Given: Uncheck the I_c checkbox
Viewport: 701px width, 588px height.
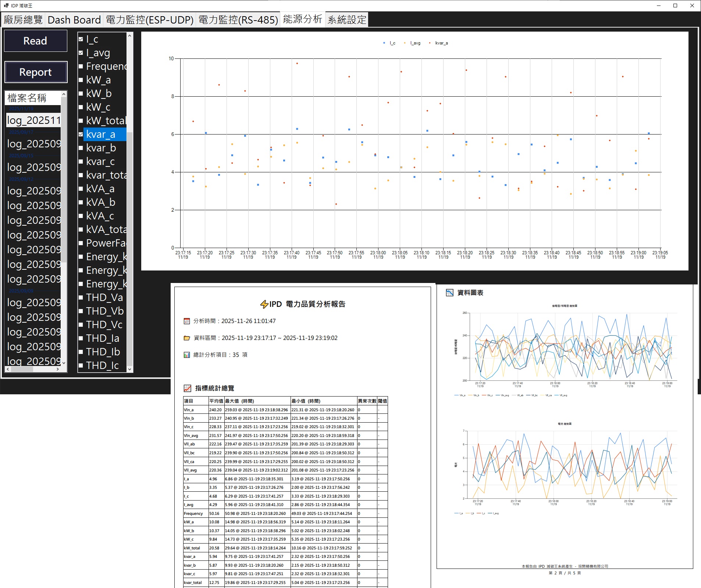Looking at the screenshot, I should tap(81, 39).
